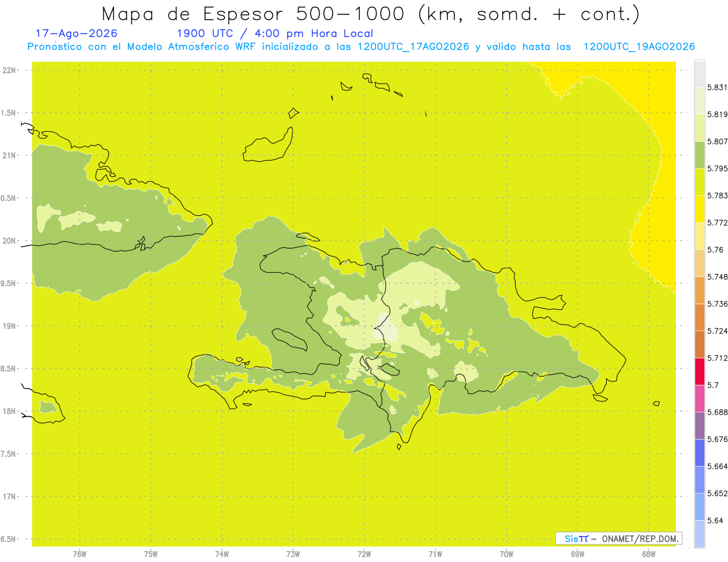Pick the pale swatch between 5.807 and 5.819
Screen dimensions: 728x562
click(x=699, y=128)
